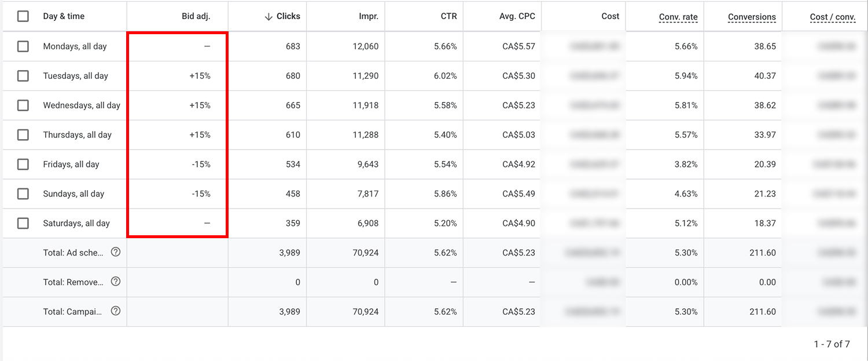Open help icon next to Total: Ad schedule

115,252
